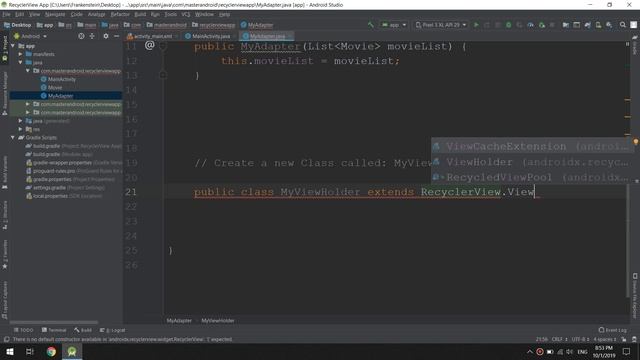Open the Logcat tool window

click(113, 330)
